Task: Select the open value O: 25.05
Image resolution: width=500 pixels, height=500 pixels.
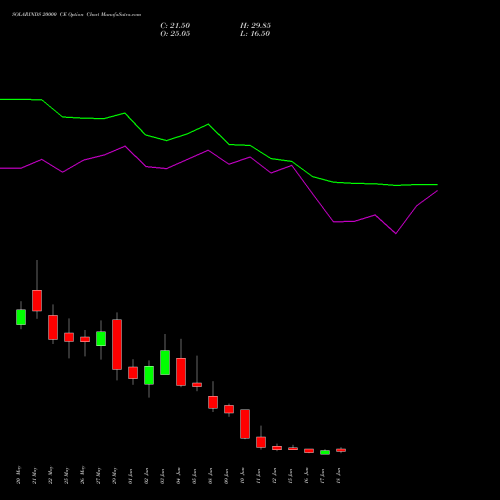Action: 175,34
